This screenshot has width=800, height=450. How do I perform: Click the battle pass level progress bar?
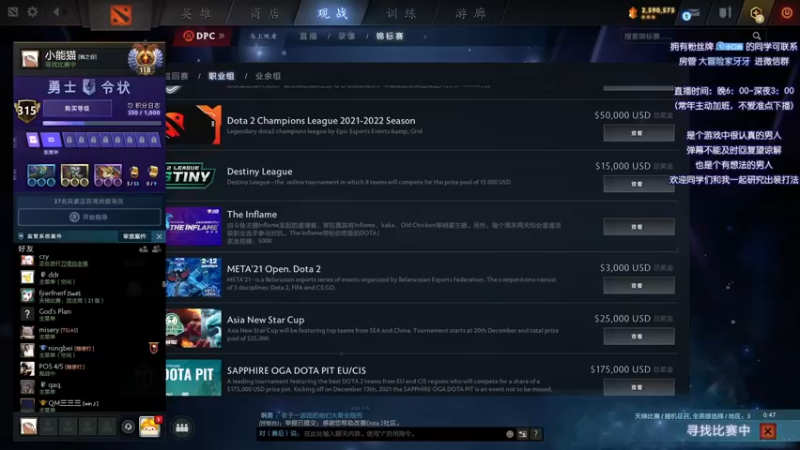(102, 123)
